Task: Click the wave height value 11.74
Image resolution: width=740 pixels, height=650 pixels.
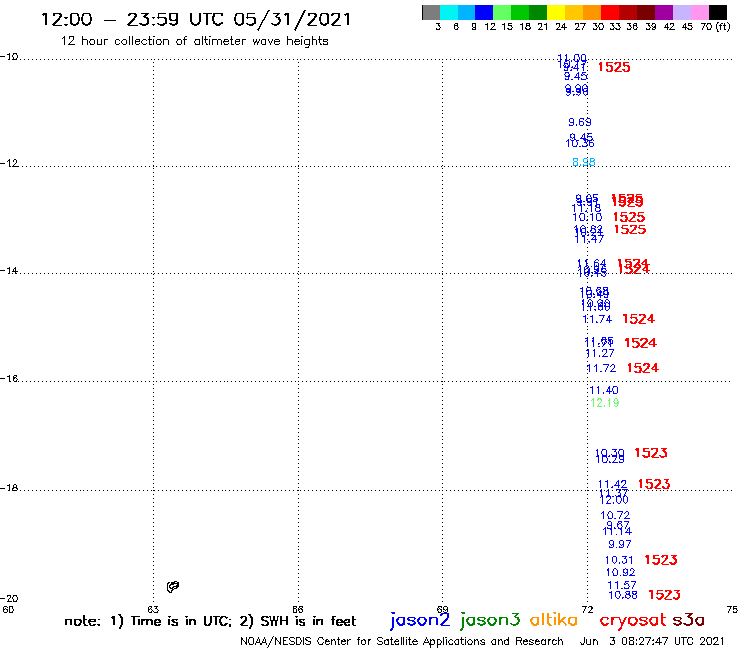Action: [x=597, y=319]
